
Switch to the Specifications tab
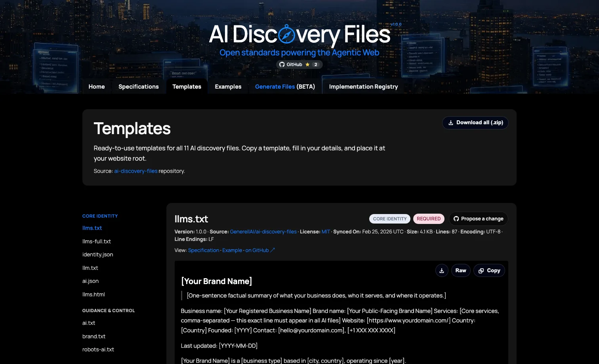139,87
